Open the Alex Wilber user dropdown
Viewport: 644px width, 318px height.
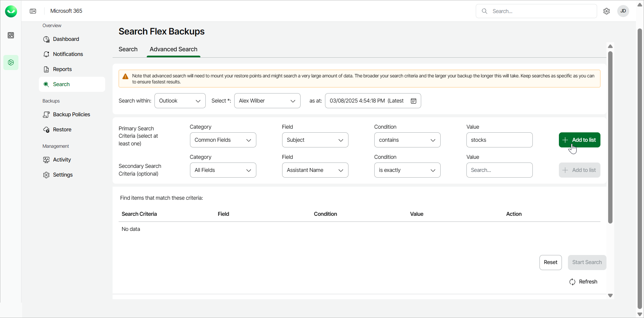coord(267,101)
